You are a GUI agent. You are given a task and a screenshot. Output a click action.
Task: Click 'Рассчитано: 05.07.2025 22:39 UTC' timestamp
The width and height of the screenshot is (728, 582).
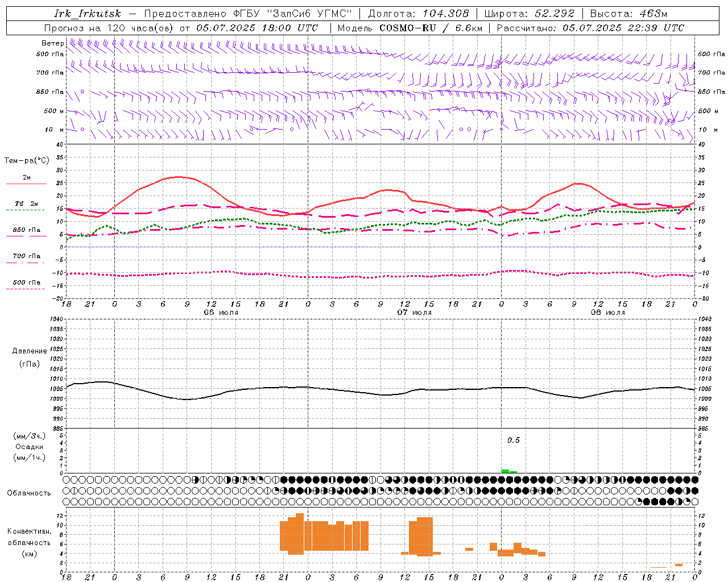(590, 28)
